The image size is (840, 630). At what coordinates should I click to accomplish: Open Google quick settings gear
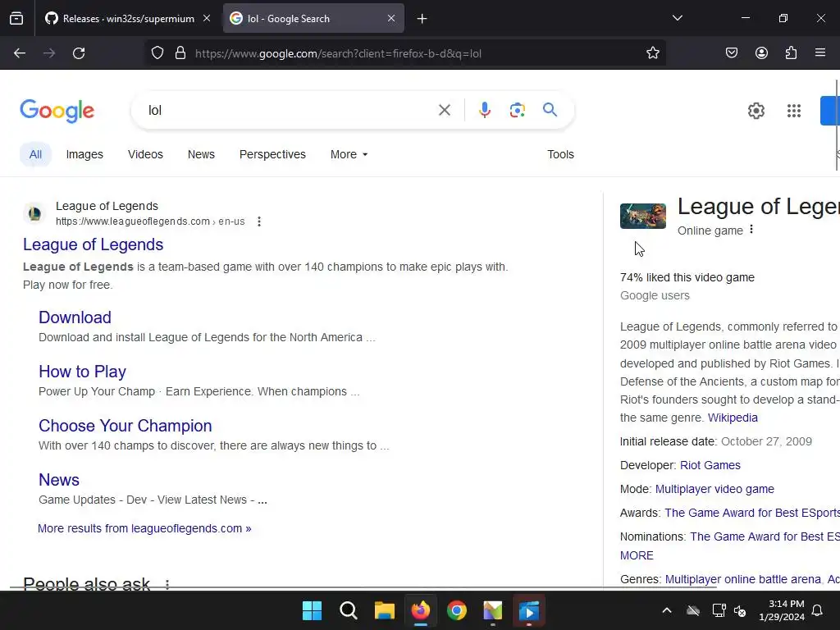tap(756, 111)
